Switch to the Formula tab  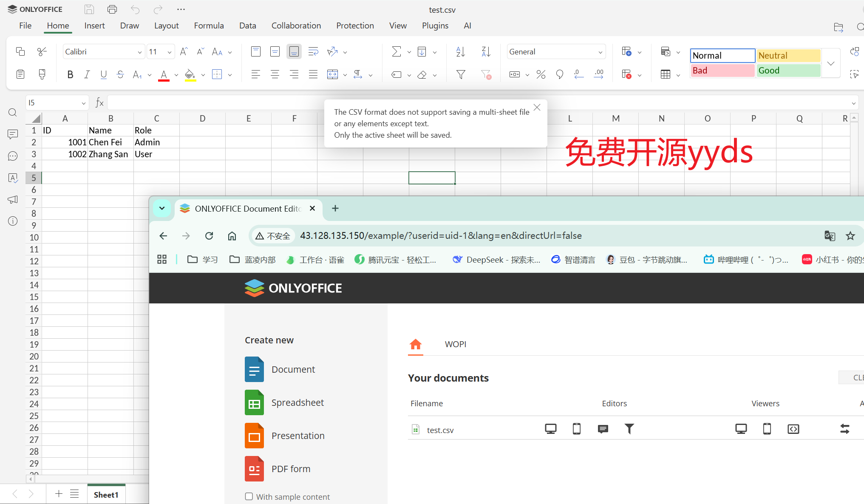(209, 25)
